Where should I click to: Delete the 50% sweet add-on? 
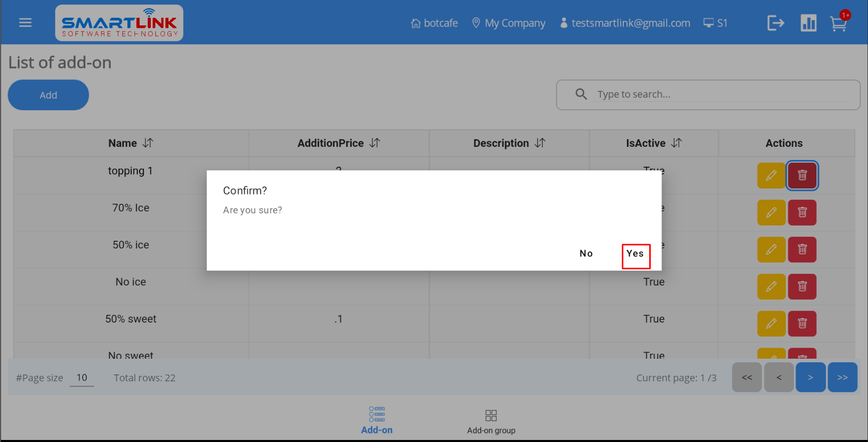pos(802,324)
